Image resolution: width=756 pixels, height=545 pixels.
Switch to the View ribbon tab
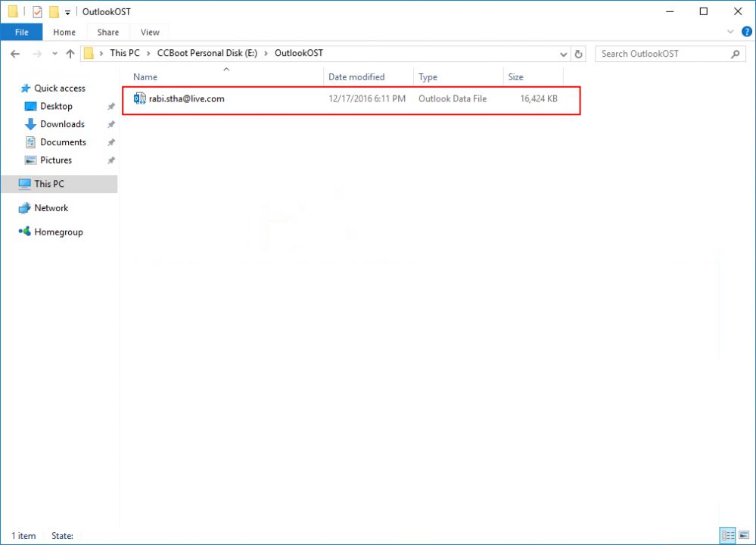(x=150, y=33)
